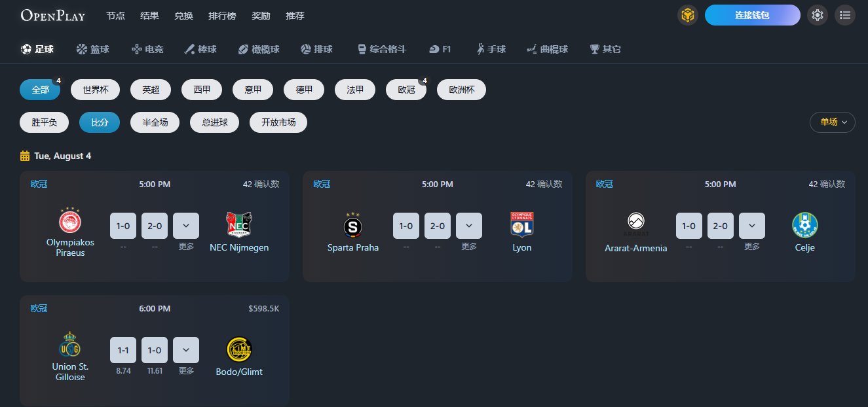The width and height of the screenshot is (868, 407).
Task: Click 欧冠 link on Lyon card
Action: tap(322, 184)
